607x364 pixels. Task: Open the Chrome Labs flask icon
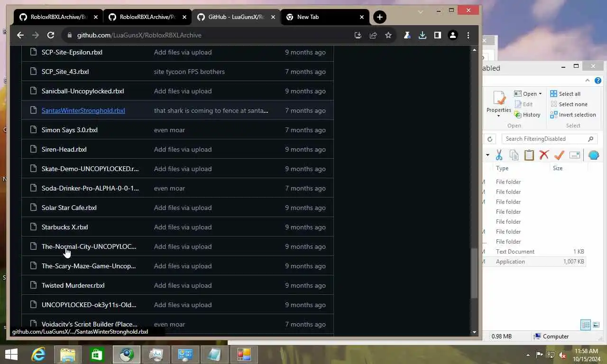pyautogui.click(x=407, y=35)
